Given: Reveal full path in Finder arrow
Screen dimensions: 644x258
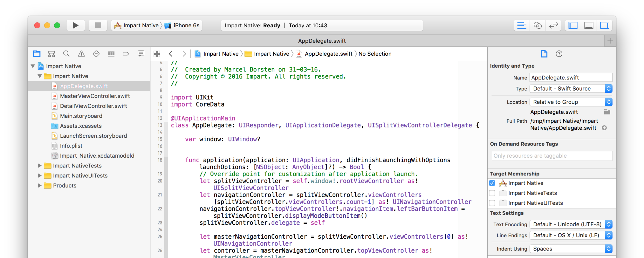Looking at the screenshot, I should click(x=604, y=128).
